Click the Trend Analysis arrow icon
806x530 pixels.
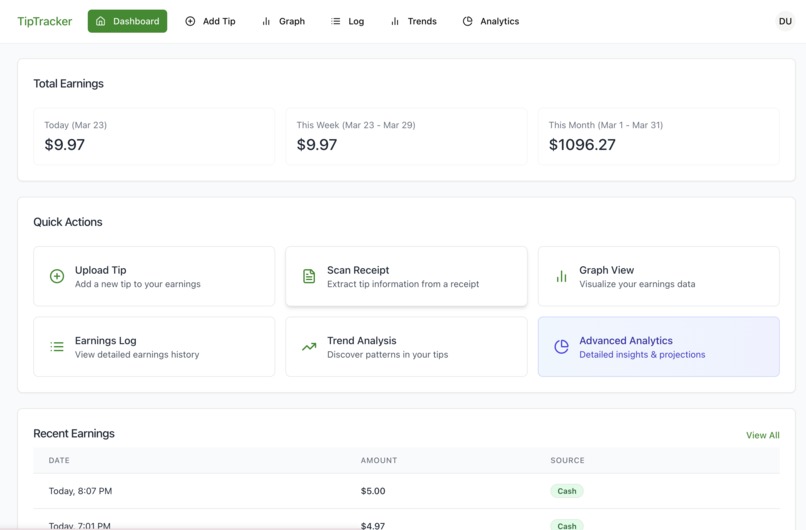pyautogui.click(x=309, y=346)
